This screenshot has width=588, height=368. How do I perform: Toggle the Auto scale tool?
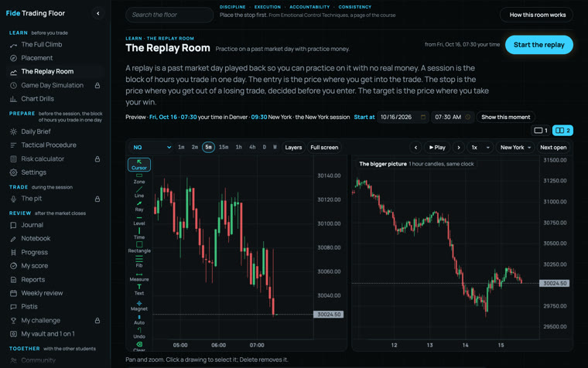[139, 319]
